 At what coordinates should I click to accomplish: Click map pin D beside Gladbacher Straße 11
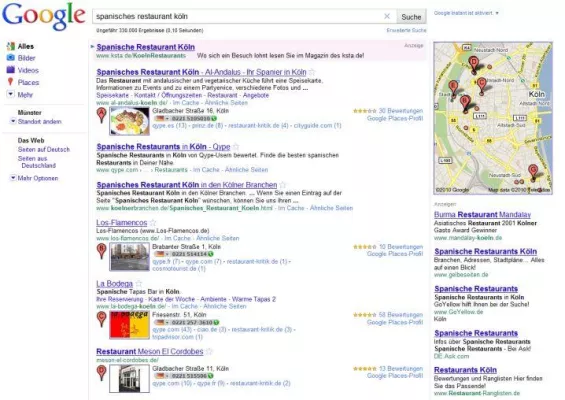click(x=102, y=373)
